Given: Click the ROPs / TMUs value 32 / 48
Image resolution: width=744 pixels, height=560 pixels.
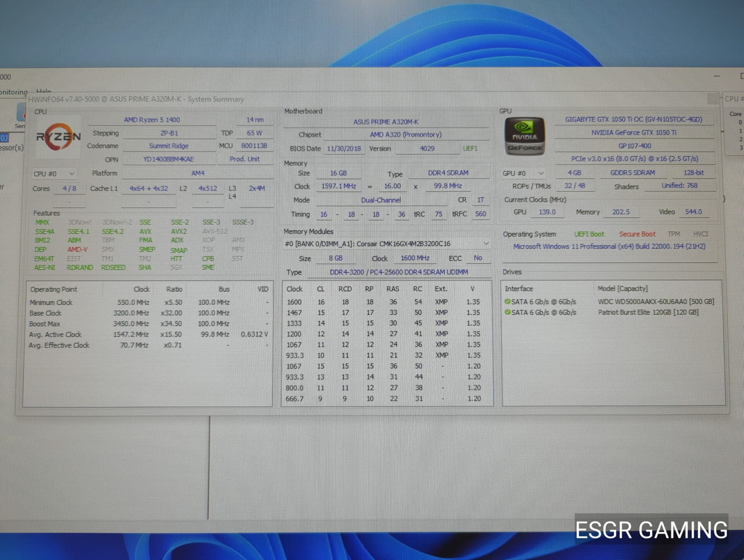Looking at the screenshot, I should pos(574,186).
